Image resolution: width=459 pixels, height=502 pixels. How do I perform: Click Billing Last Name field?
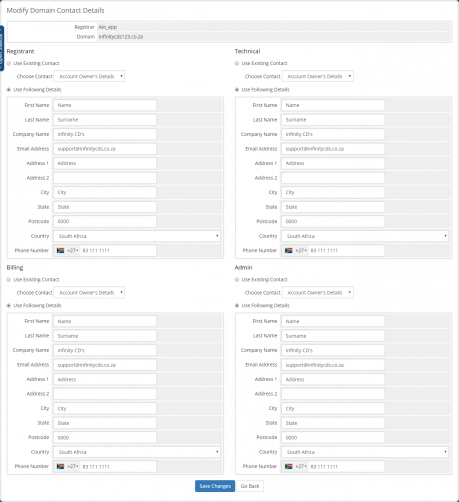(105, 336)
